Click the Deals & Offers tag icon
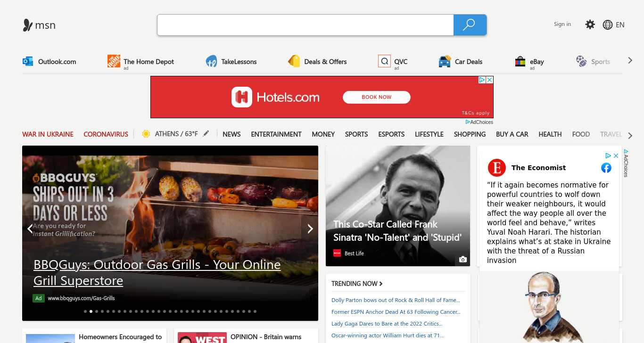Screen dimensions: 644x343 tap(294, 61)
